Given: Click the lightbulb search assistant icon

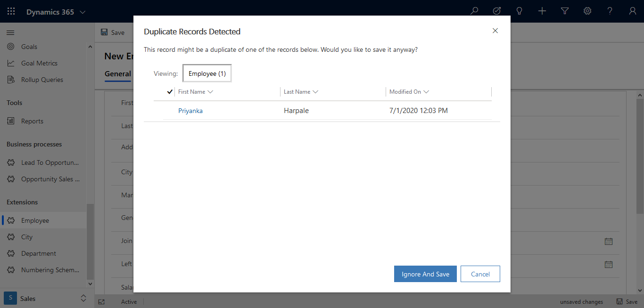Looking at the screenshot, I should coord(520,10).
